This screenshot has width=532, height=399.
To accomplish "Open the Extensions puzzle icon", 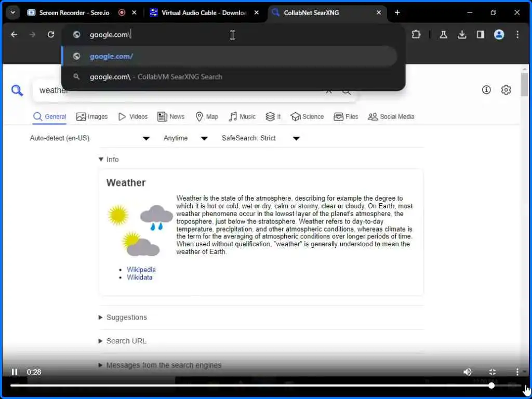I will (x=416, y=35).
